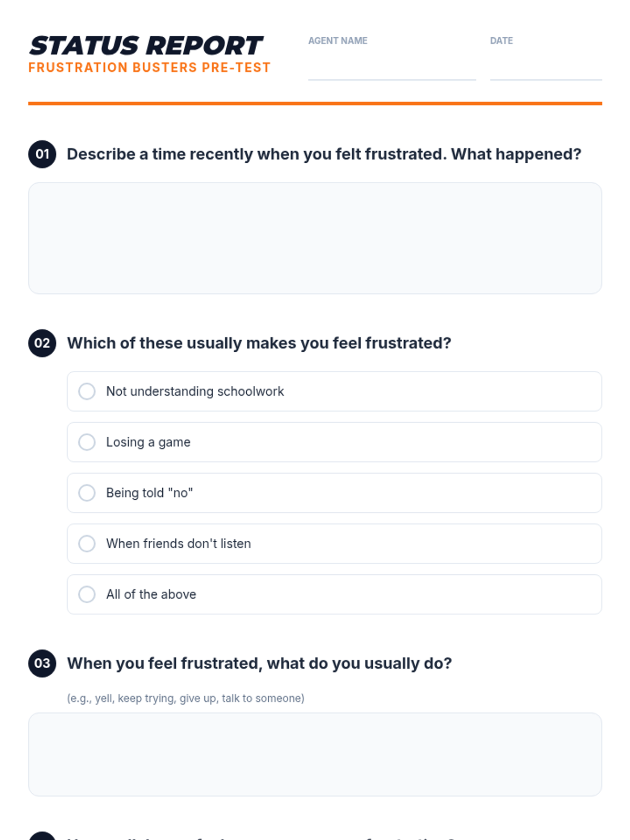The width and height of the screenshot is (630, 840).
Task: Click the "All of the above" label text
Action: click(151, 594)
